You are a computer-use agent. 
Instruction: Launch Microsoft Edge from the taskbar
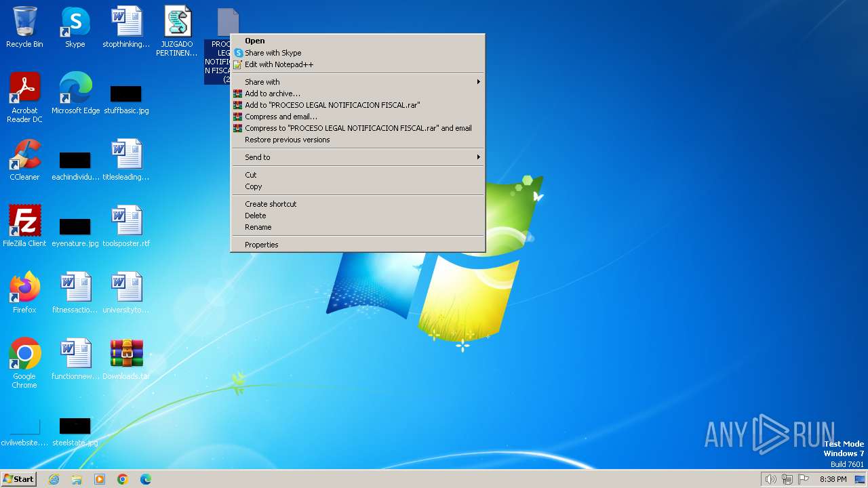tap(146, 479)
